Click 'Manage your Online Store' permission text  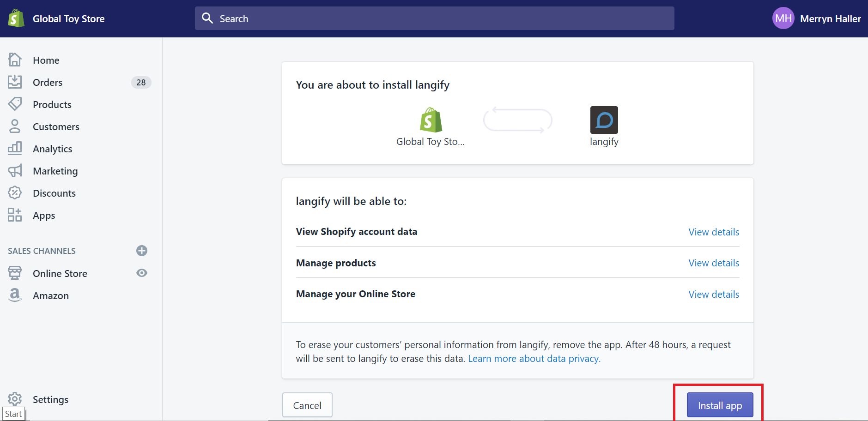(x=355, y=294)
